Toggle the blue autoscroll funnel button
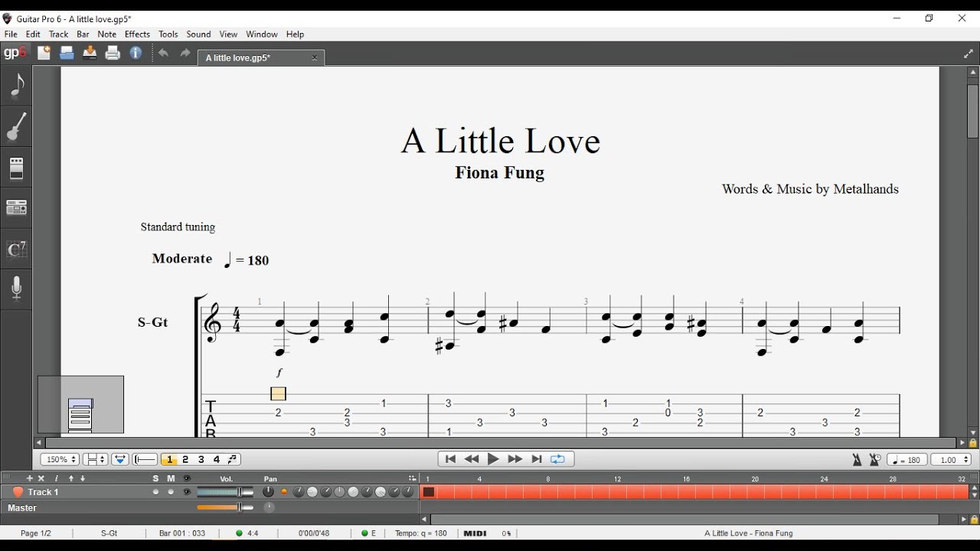Image resolution: width=980 pixels, height=551 pixels. pyautogui.click(x=120, y=460)
